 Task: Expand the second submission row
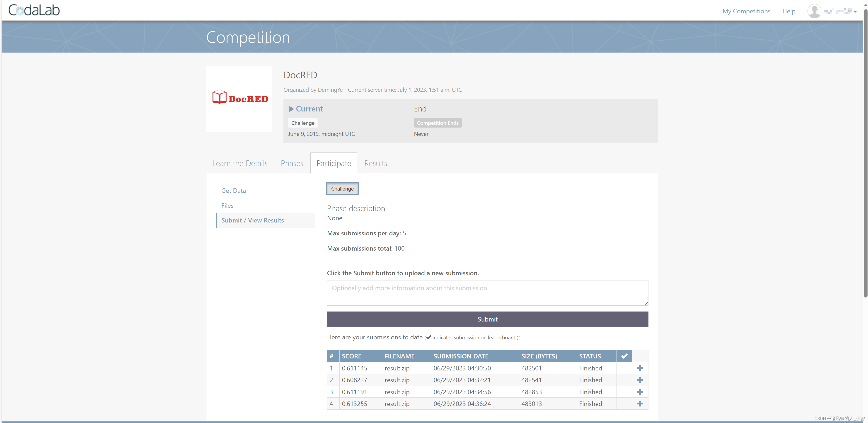click(640, 380)
